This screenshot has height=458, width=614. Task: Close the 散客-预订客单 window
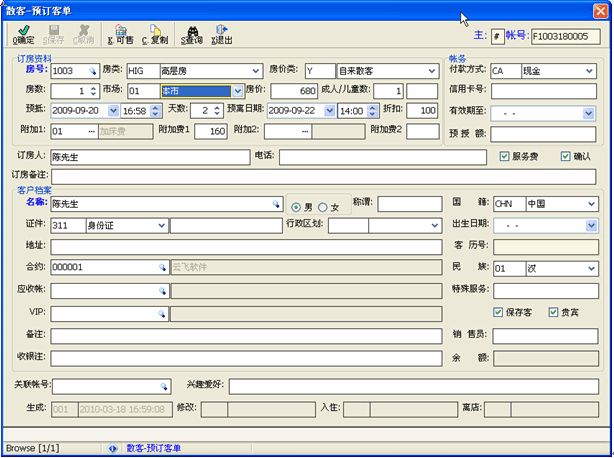pyautogui.click(x=600, y=11)
